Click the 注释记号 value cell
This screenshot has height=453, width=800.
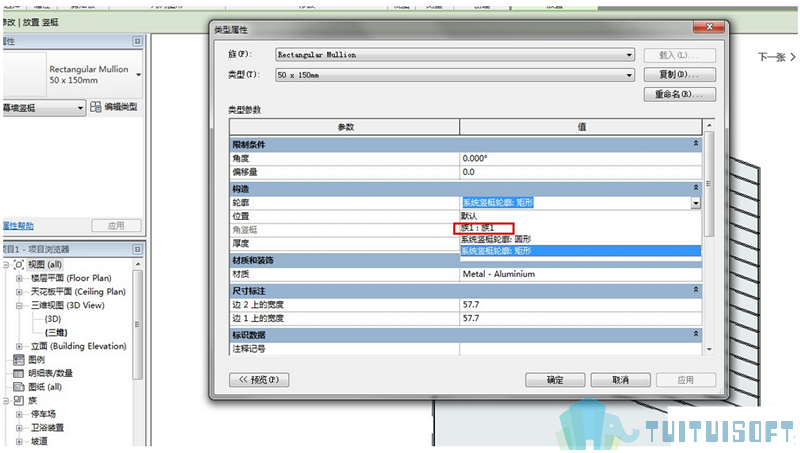[x=581, y=349]
